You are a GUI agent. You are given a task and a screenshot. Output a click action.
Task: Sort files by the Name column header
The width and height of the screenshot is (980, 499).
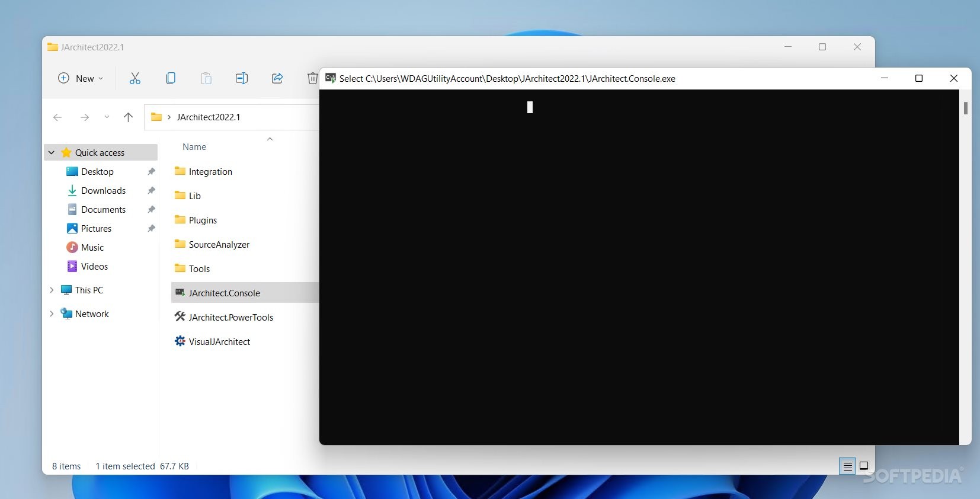pos(194,147)
